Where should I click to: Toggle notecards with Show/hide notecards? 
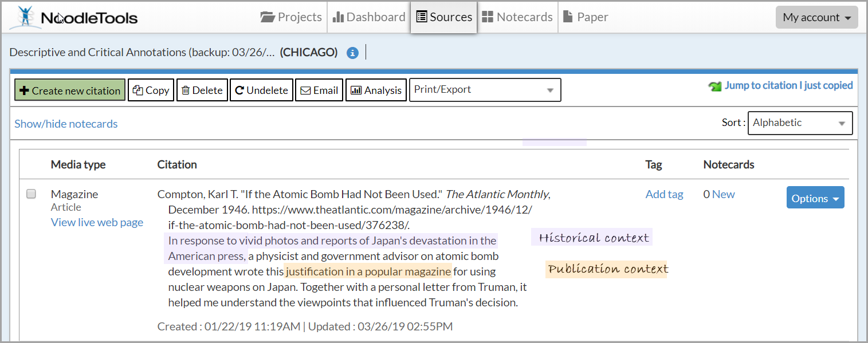point(66,124)
